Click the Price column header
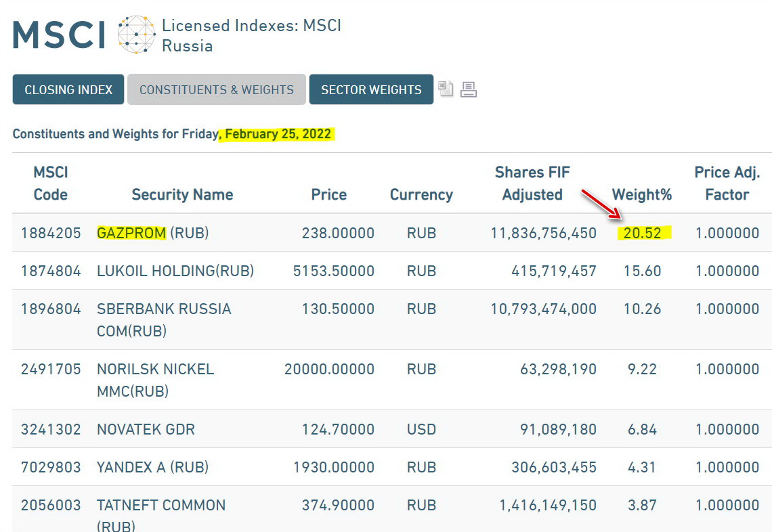This screenshot has height=532, width=772. pyautogui.click(x=329, y=195)
